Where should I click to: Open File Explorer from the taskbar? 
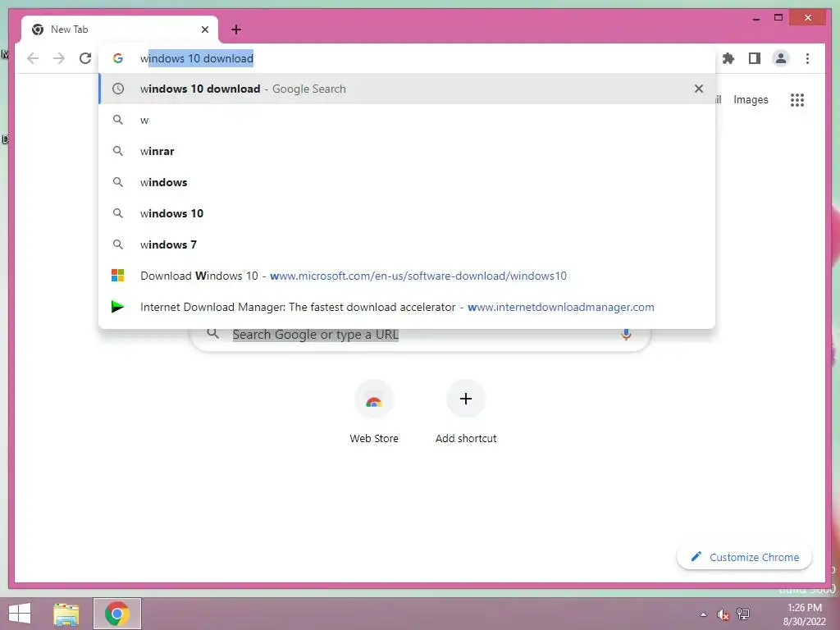pos(66,614)
